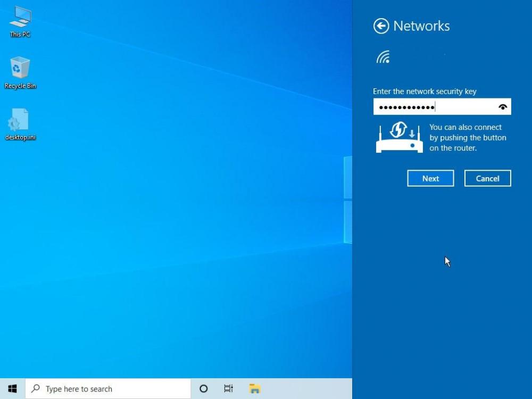The image size is (532, 399).
Task: Open Task View from the taskbar
Action: point(228,389)
